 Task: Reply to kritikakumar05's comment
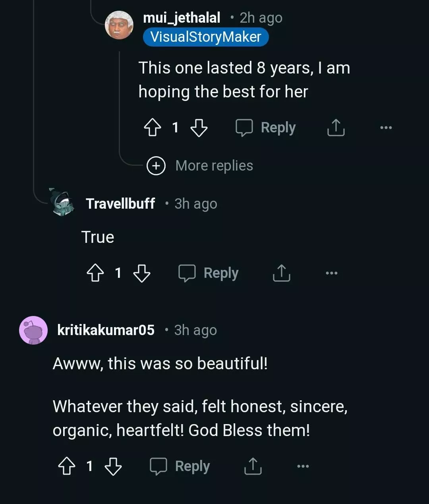tap(180, 466)
